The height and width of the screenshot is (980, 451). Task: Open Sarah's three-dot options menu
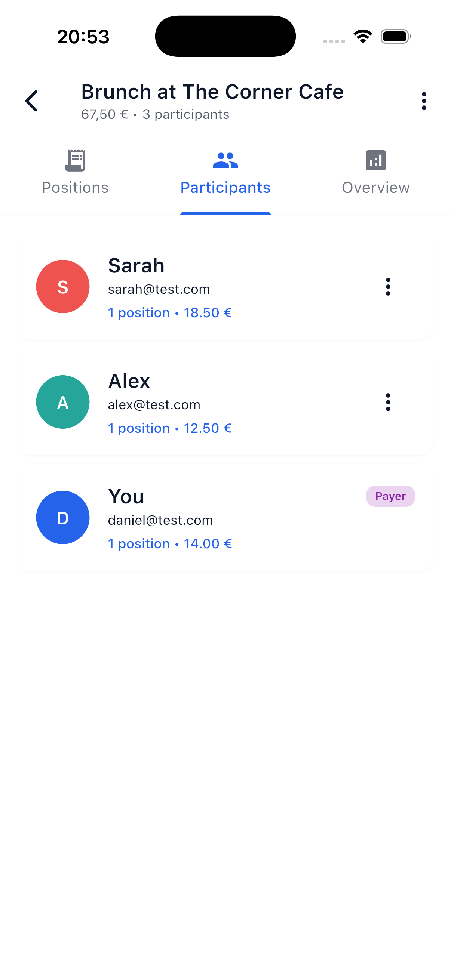pos(388,287)
